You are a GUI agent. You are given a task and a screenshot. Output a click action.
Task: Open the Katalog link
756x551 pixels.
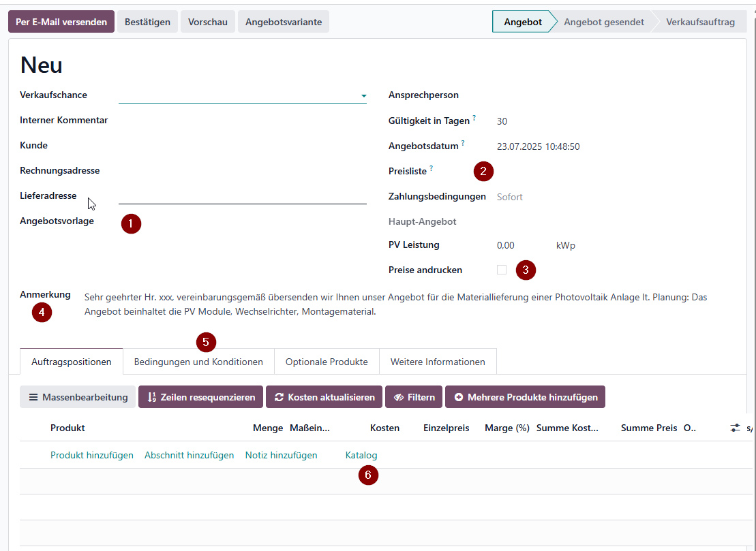(x=361, y=455)
